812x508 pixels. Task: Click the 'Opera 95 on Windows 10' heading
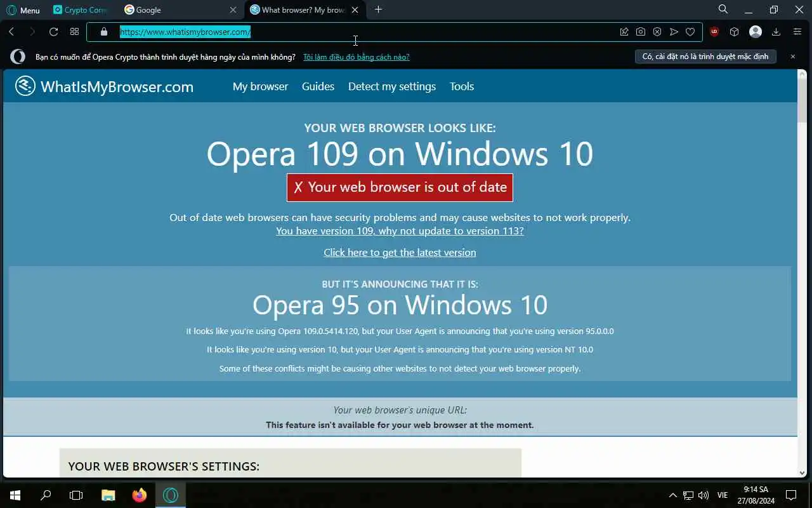pos(400,305)
